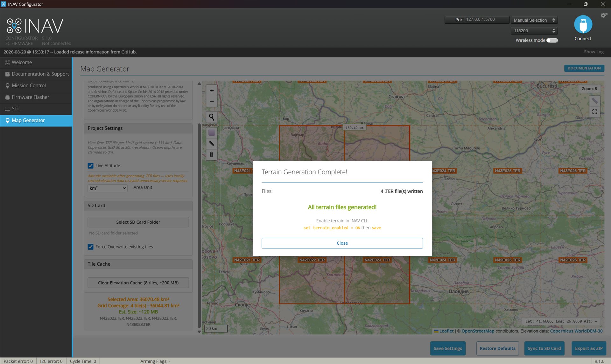This screenshot has height=364, width=611.
Task: Toggle the Live Altitude checkbox
Action: (91, 166)
